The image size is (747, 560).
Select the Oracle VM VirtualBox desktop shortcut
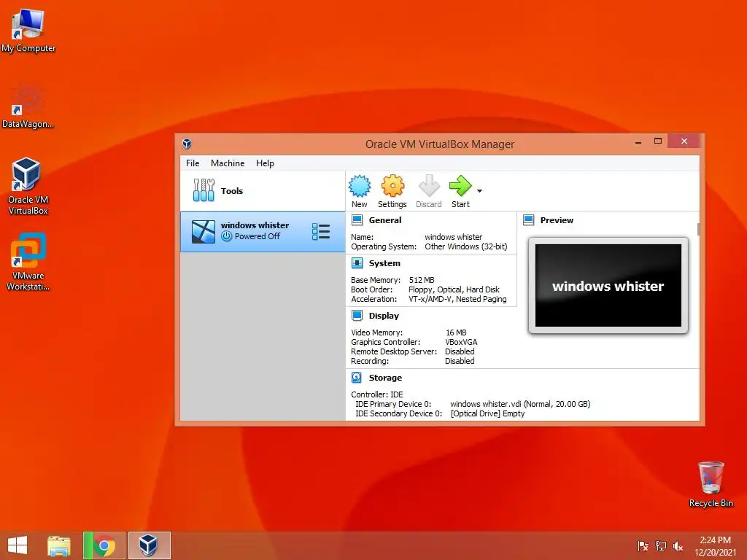pyautogui.click(x=28, y=186)
